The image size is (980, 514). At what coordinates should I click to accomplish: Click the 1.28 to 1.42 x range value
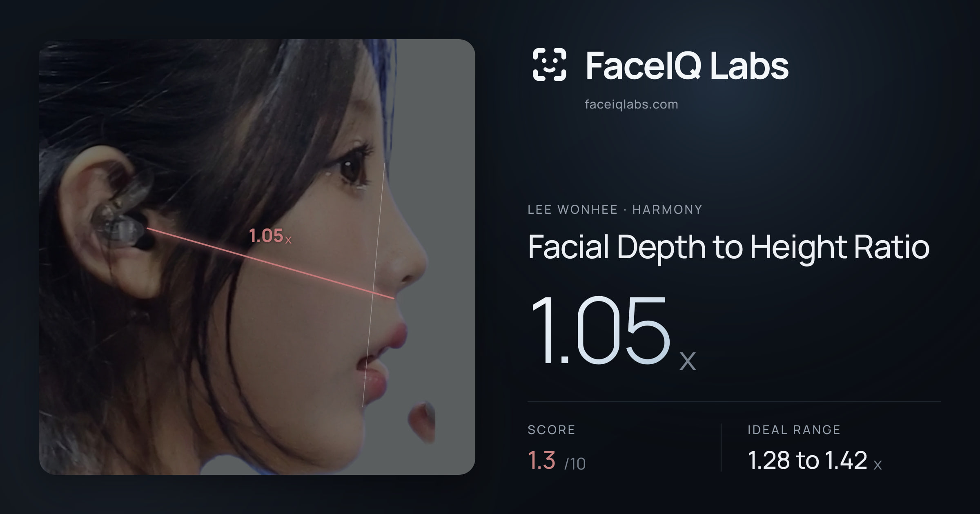(x=815, y=461)
